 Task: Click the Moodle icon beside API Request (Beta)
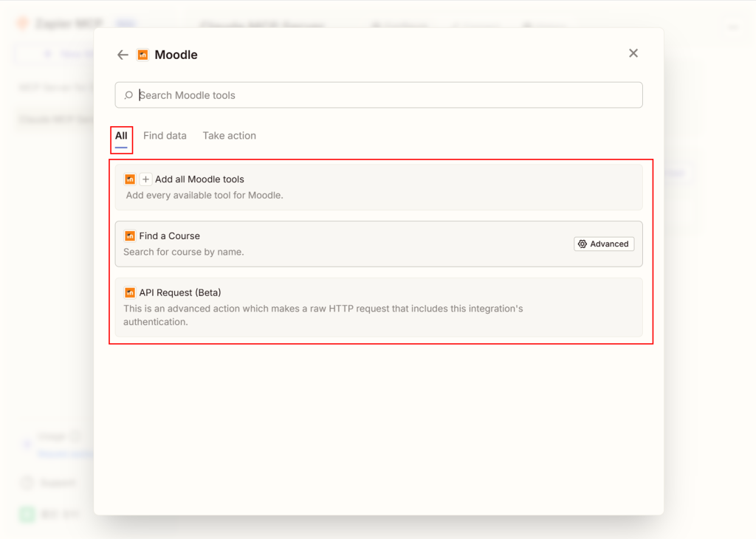(x=130, y=292)
